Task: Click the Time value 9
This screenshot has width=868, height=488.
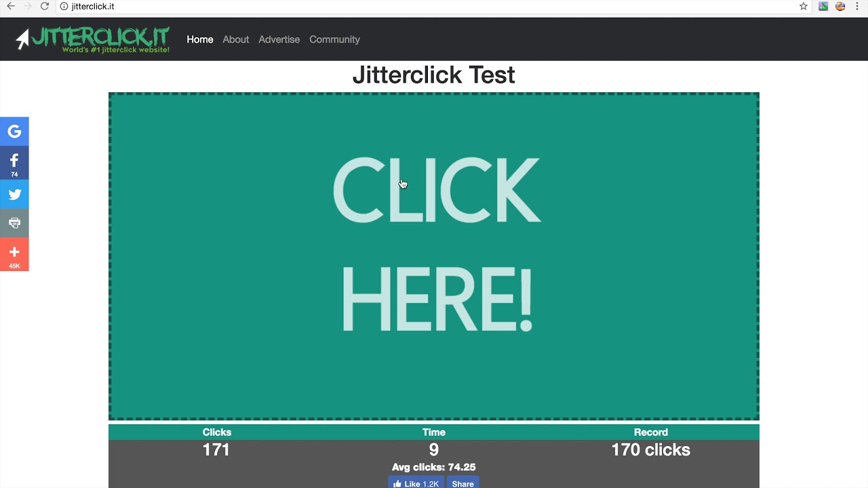Action: tap(434, 450)
